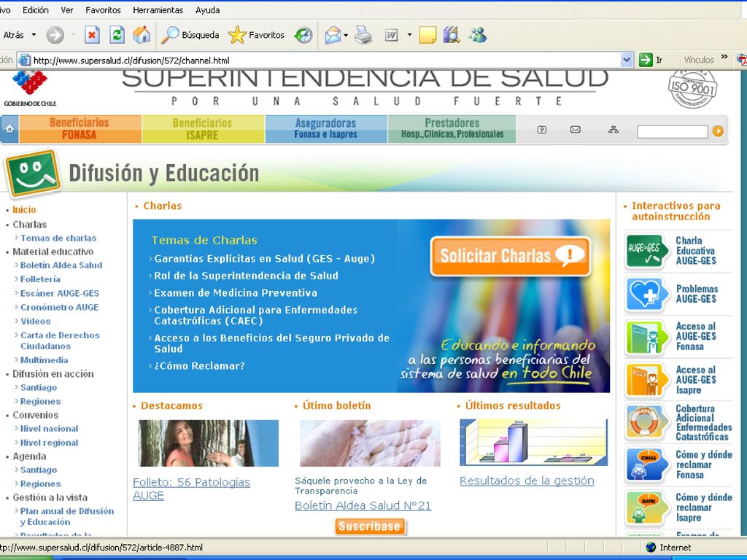The width and height of the screenshot is (747, 560).
Task: Click the Edit with Word icon
Action: coord(392,35)
